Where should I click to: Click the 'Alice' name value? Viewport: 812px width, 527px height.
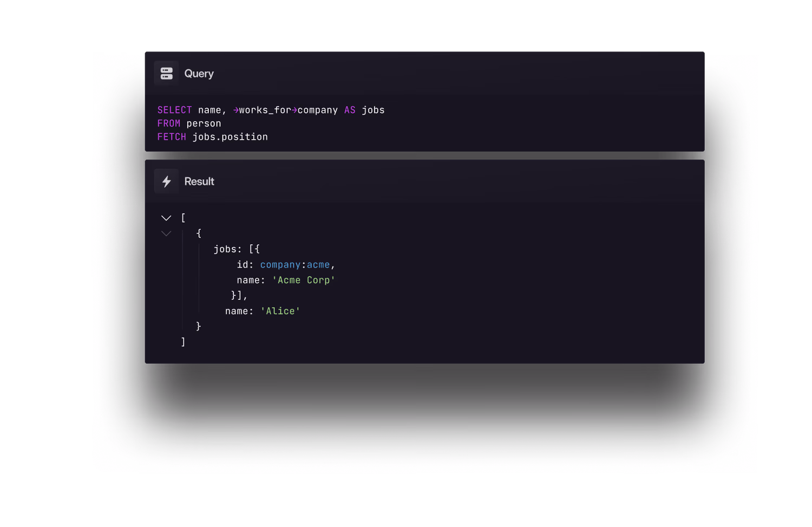(280, 311)
